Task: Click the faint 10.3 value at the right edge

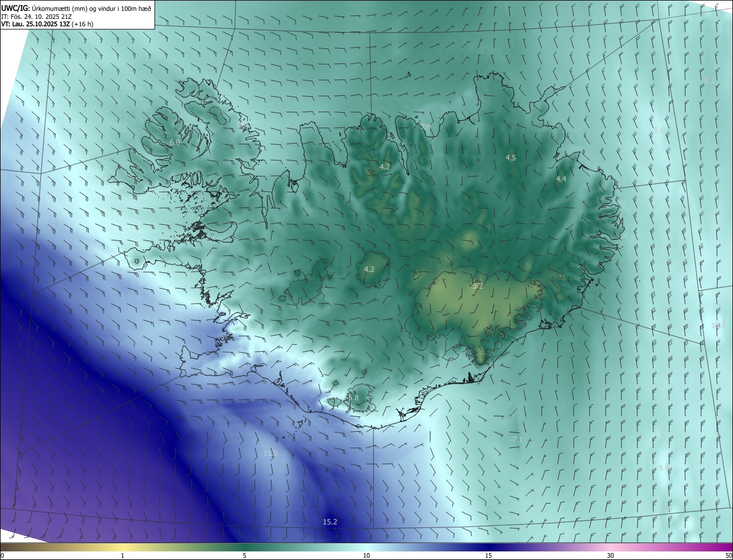Action: pyautogui.click(x=718, y=325)
